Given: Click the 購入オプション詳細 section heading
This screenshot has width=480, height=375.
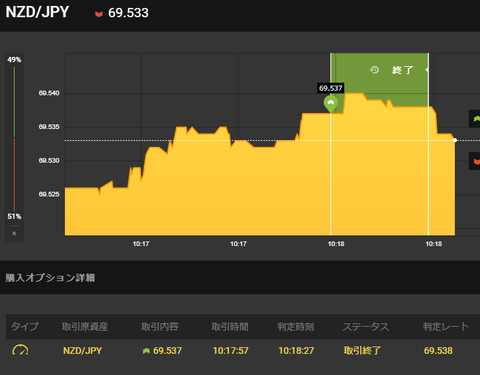Looking at the screenshot, I should (50, 278).
